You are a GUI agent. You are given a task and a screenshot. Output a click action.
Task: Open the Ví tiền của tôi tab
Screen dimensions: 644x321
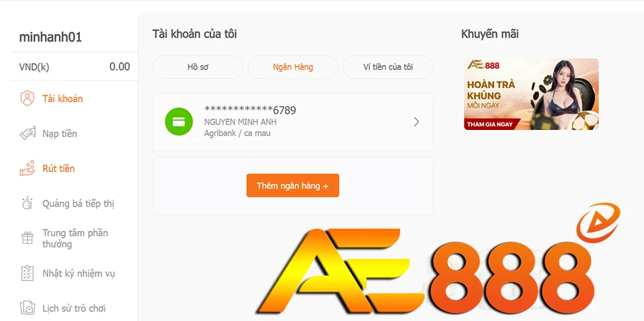pyautogui.click(x=388, y=67)
